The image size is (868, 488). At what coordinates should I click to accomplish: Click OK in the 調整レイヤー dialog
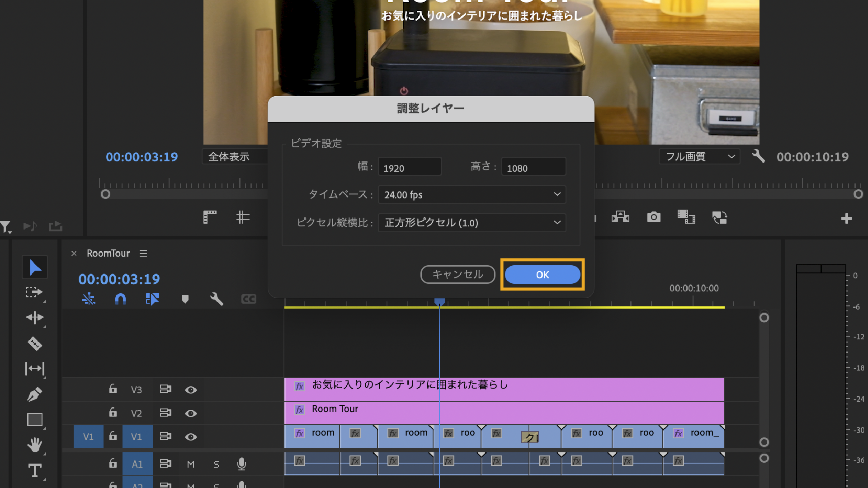pos(542,275)
